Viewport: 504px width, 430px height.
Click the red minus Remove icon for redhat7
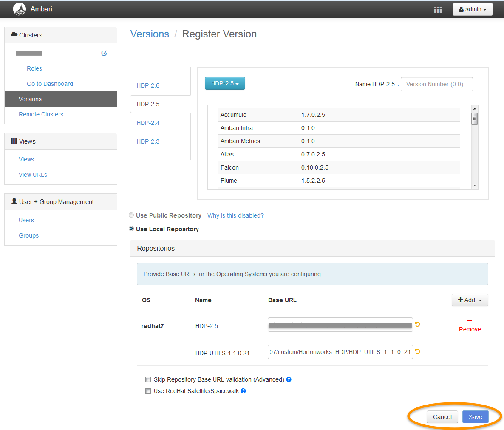pyautogui.click(x=469, y=320)
